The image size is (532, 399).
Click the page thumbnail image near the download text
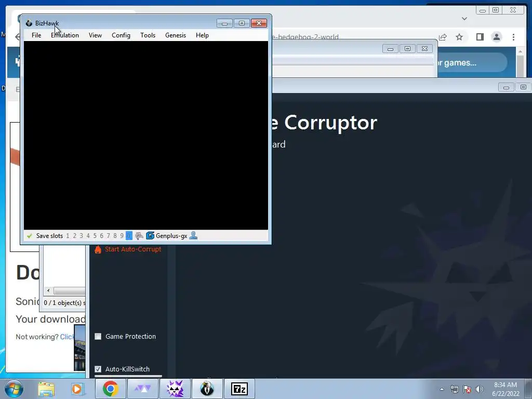(x=79, y=348)
